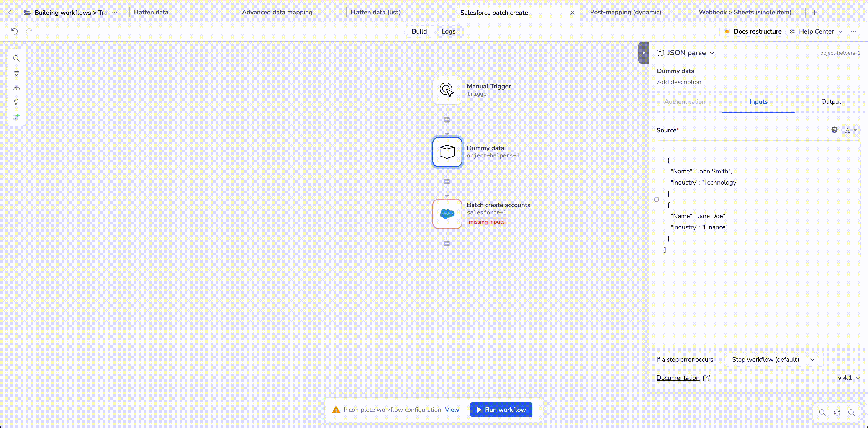
Task: Zoom out on the workflow canvas
Action: coord(822,413)
